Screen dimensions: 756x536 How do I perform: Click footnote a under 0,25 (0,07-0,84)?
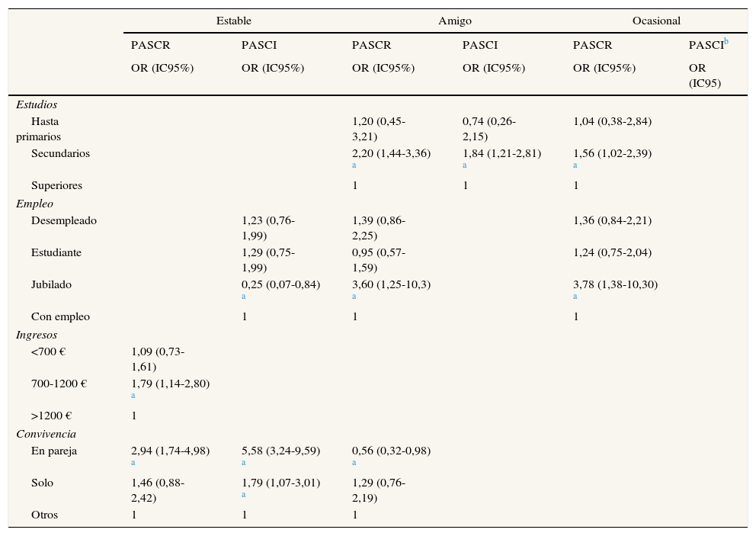244,296
